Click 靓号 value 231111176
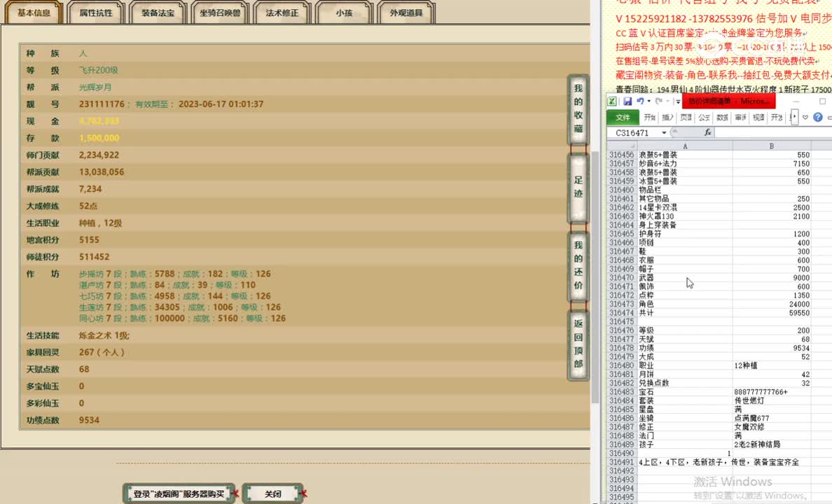Image resolution: width=832 pixels, height=504 pixels. tap(102, 104)
